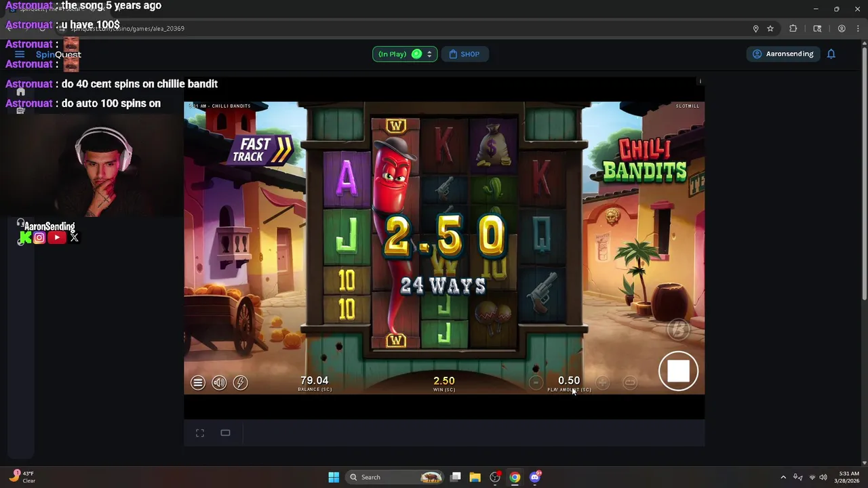This screenshot has height=488, width=868.
Task: Toggle the lightning turbo spin mode
Action: (x=240, y=383)
